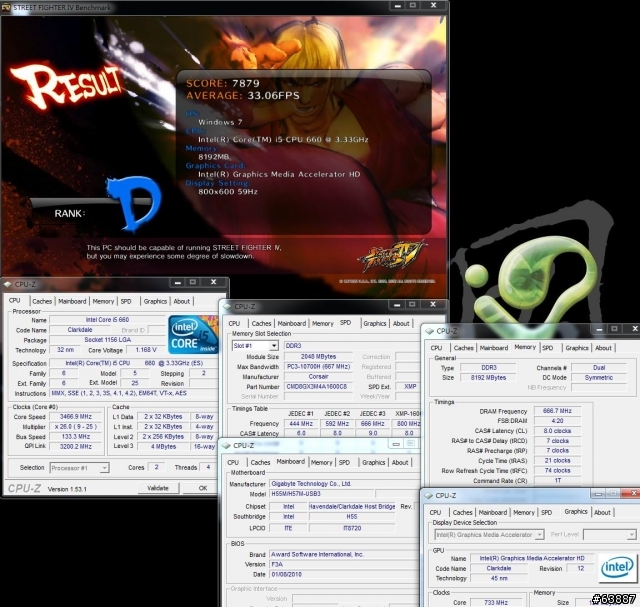Select the CPU tab in the SPD window
The image size is (640, 607).
point(234,323)
